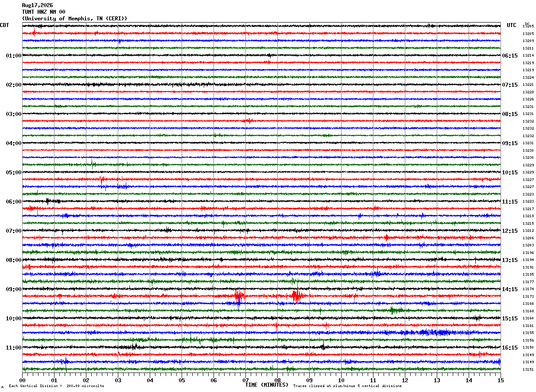
Task: Click the '12:15' UTC time label
Action: (x=510, y=231)
